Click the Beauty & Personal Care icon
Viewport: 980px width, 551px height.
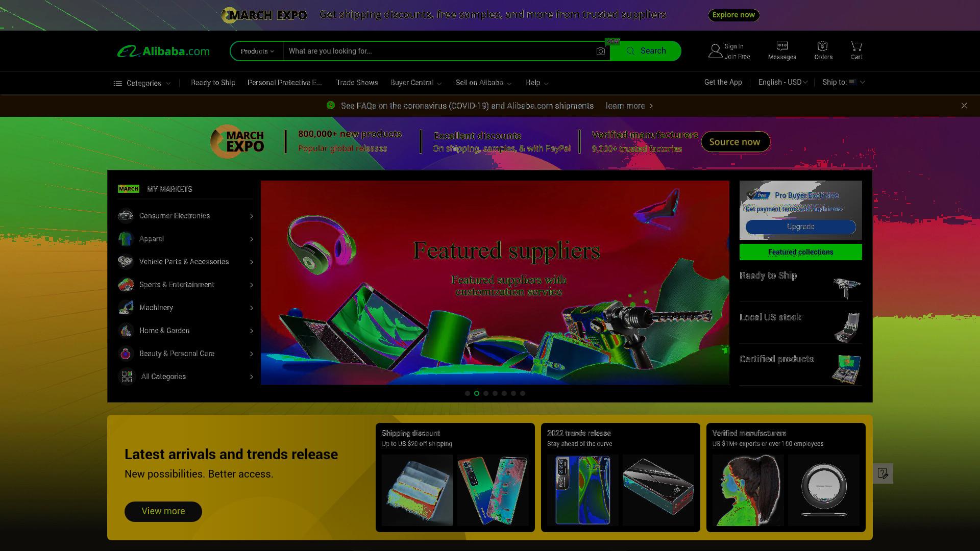tap(126, 354)
